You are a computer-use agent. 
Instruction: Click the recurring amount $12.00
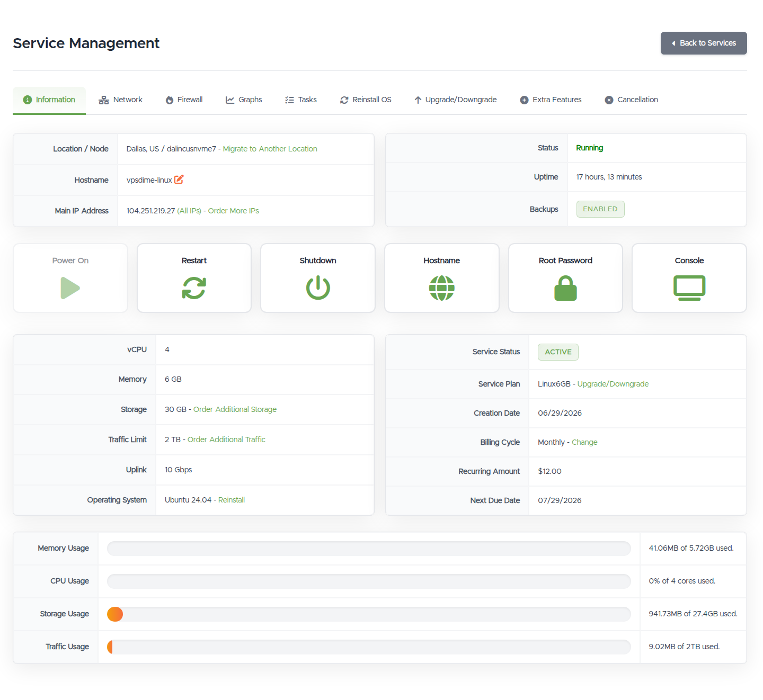549,471
